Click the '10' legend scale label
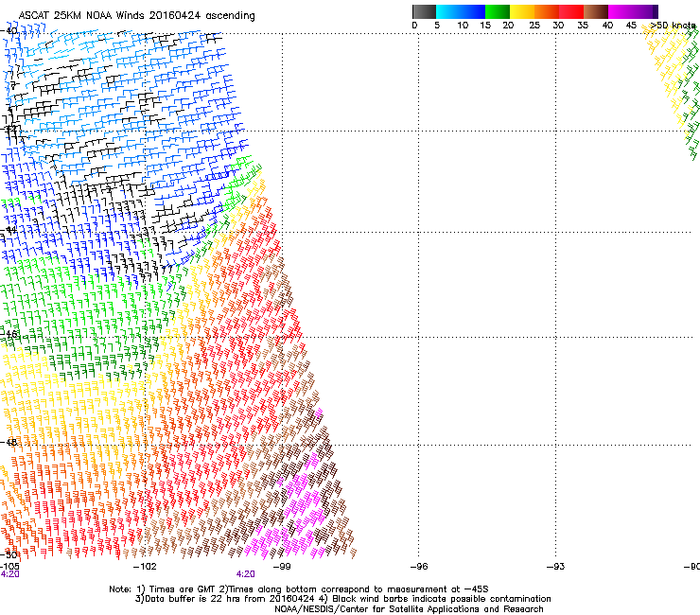The width and height of the screenshot is (700, 615). point(463,26)
